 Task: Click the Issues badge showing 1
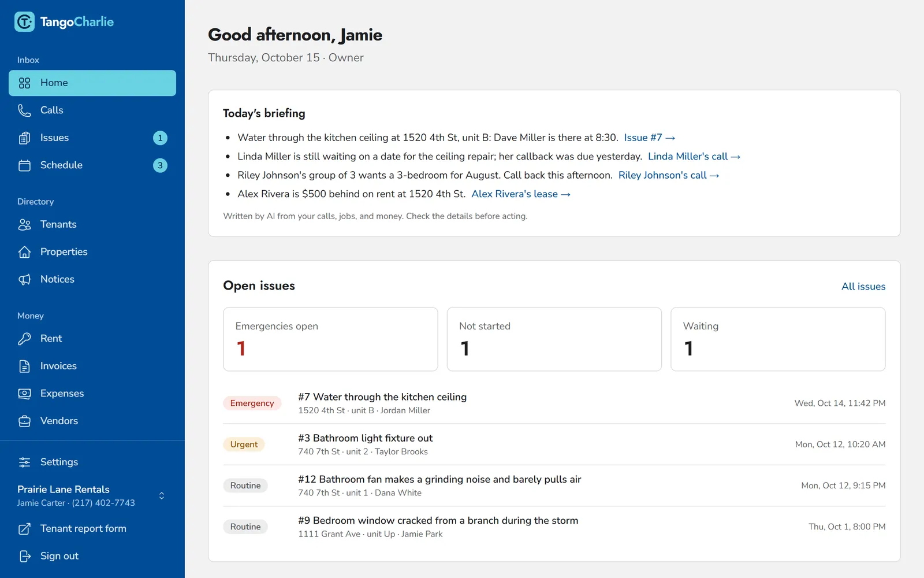[160, 138]
